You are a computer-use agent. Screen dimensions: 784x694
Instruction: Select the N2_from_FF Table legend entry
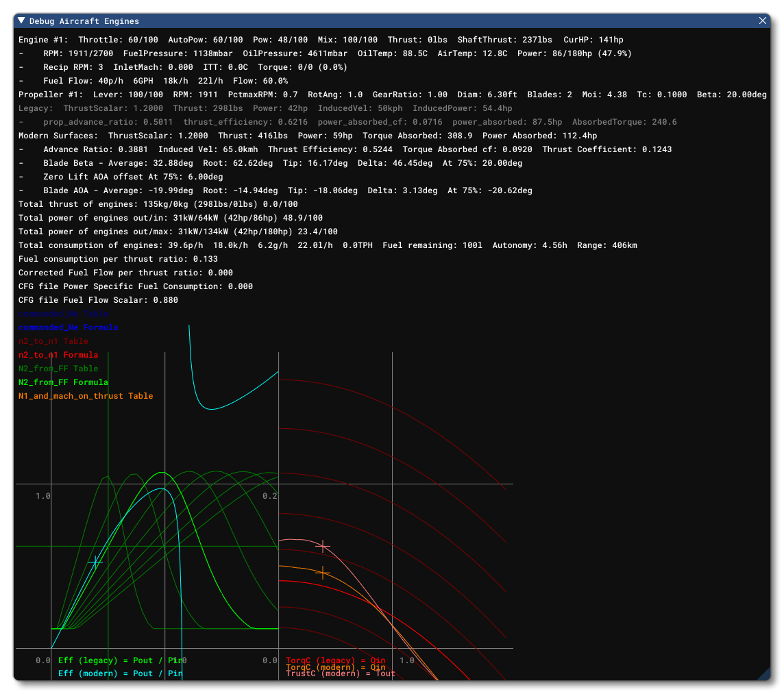58,369
